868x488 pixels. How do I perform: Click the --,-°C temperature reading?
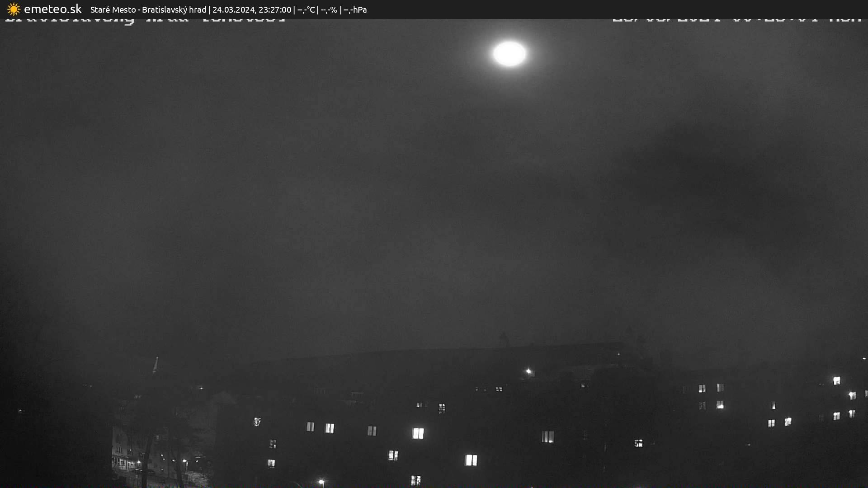click(x=306, y=9)
